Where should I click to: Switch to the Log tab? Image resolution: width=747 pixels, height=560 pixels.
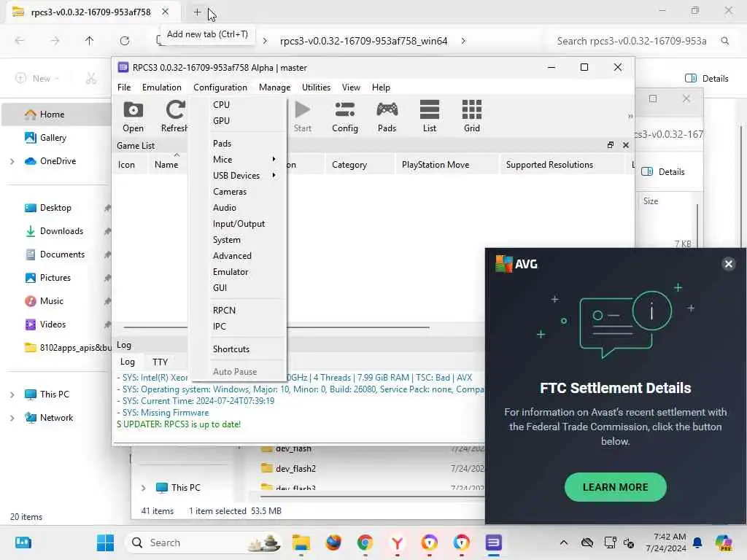click(x=127, y=362)
